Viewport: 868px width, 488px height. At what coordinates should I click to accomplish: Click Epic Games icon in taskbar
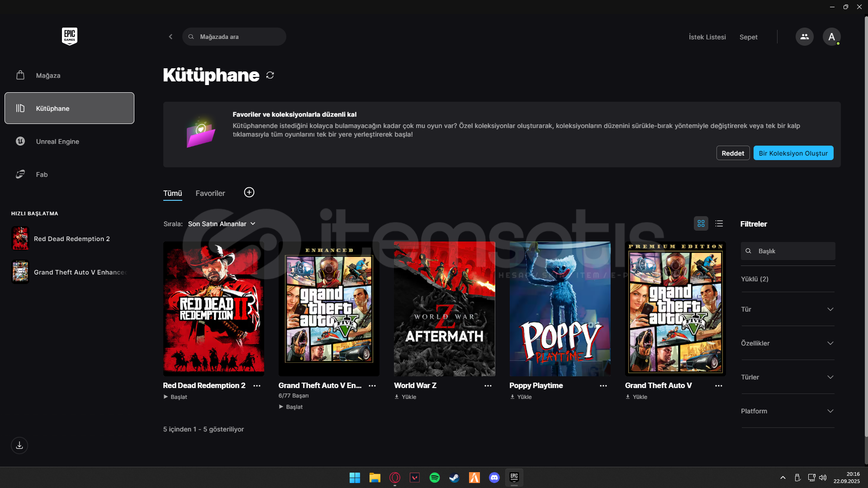point(514,478)
